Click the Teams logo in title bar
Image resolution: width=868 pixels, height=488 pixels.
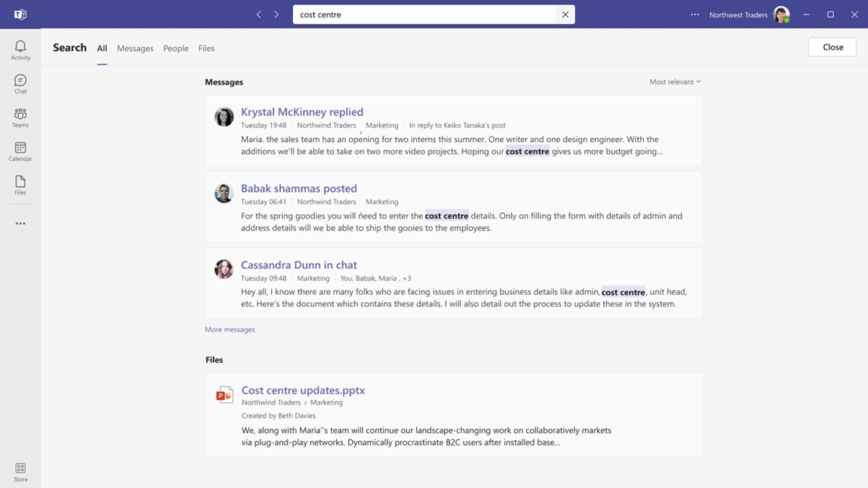pyautogui.click(x=20, y=14)
